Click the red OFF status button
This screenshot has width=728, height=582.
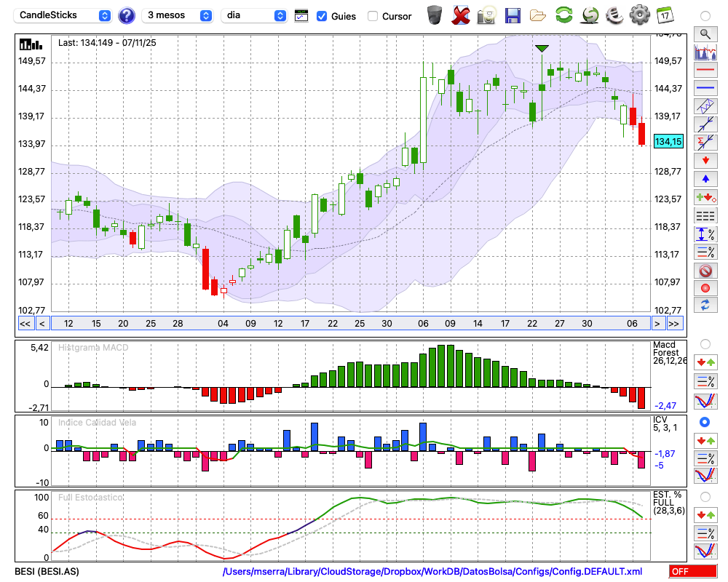point(692,572)
